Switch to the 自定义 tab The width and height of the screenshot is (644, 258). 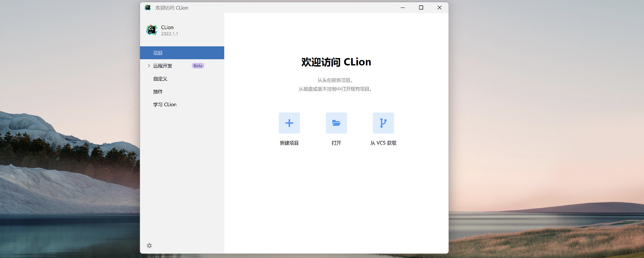160,79
